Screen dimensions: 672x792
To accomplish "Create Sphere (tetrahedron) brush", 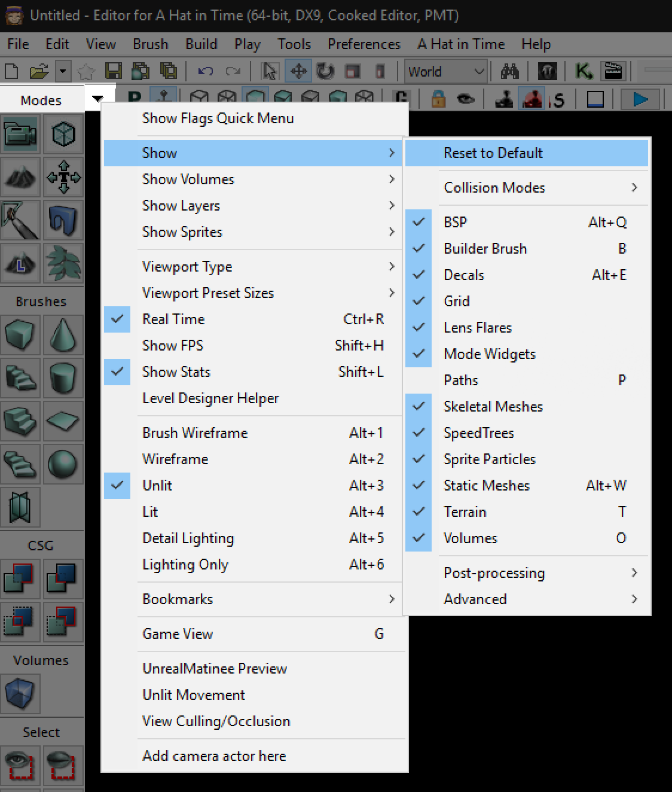I will (63, 465).
